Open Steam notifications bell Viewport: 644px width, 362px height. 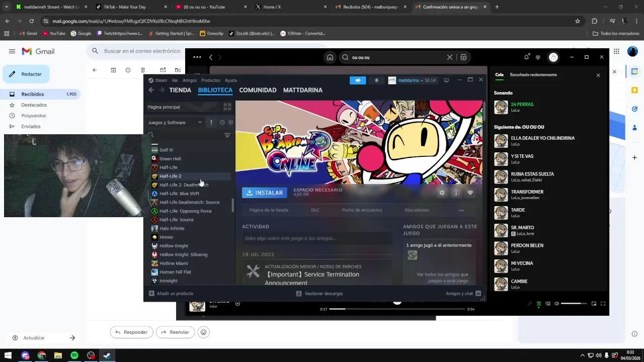coord(376,80)
